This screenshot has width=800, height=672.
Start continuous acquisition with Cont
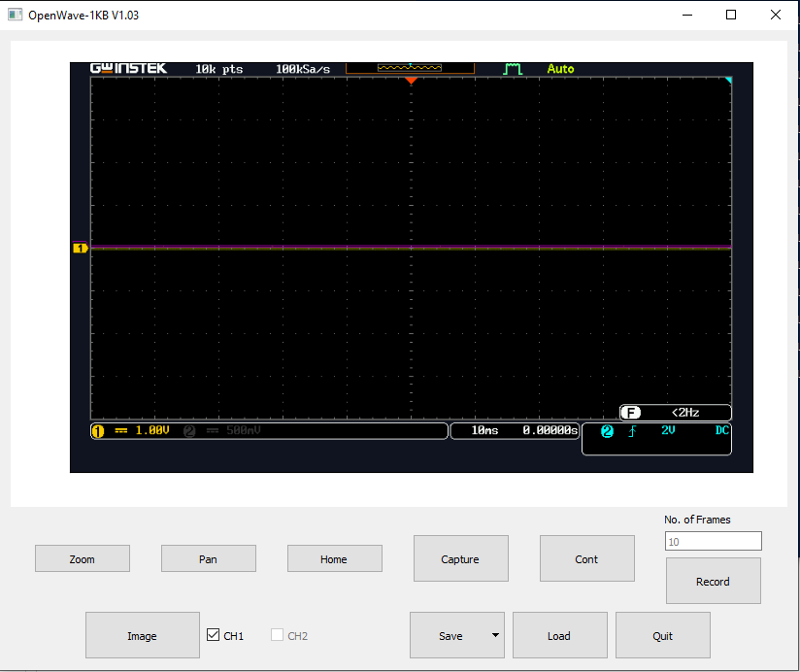pyautogui.click(x=586, y=558)
